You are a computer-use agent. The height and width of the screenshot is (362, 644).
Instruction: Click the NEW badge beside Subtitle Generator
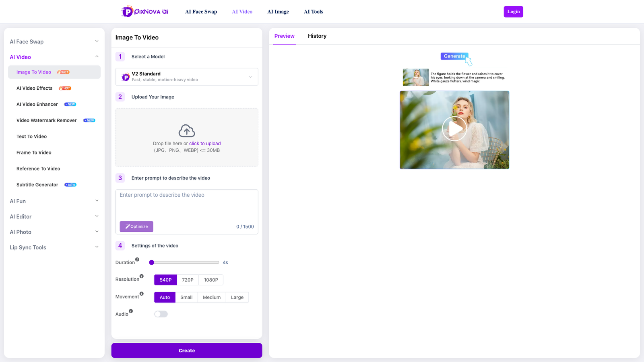[70, 185]
